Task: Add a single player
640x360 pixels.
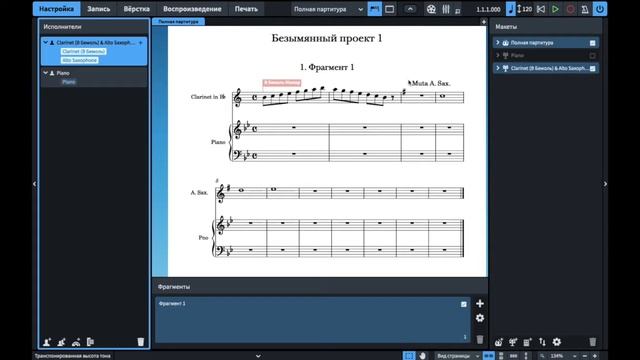Action: click(47, 342)
